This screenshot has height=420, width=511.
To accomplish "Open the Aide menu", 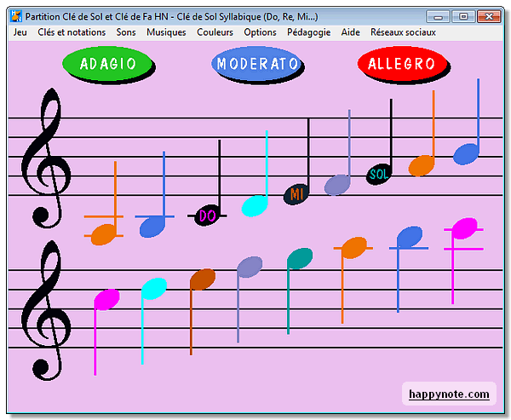I will [351, 32].
